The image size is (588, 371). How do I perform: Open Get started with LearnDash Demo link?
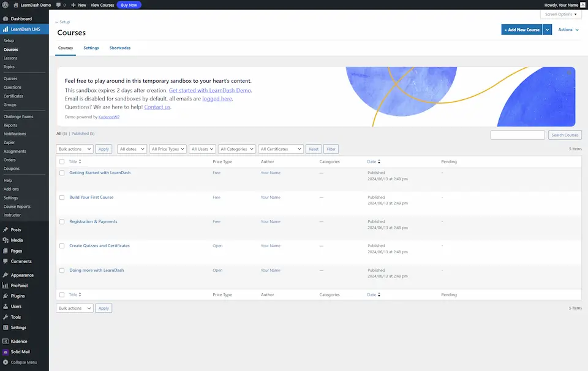(x=210, y=91)
